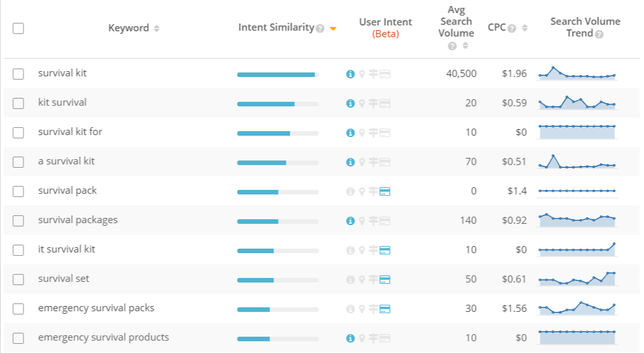Sort Avg Search Volume column arrows
The width and height of the screenshot is (644, 353).
pos(465,46)
